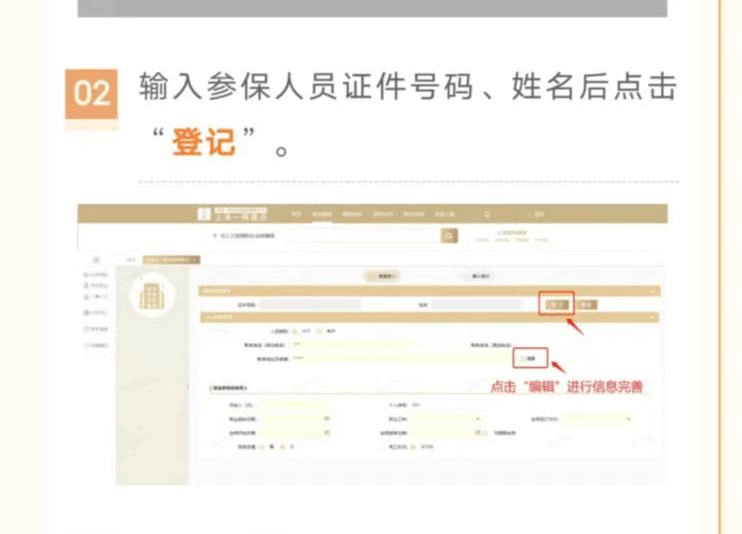Click the highlighted tab in the top navigation
This screenshot has height=534, width=742.
321,214
